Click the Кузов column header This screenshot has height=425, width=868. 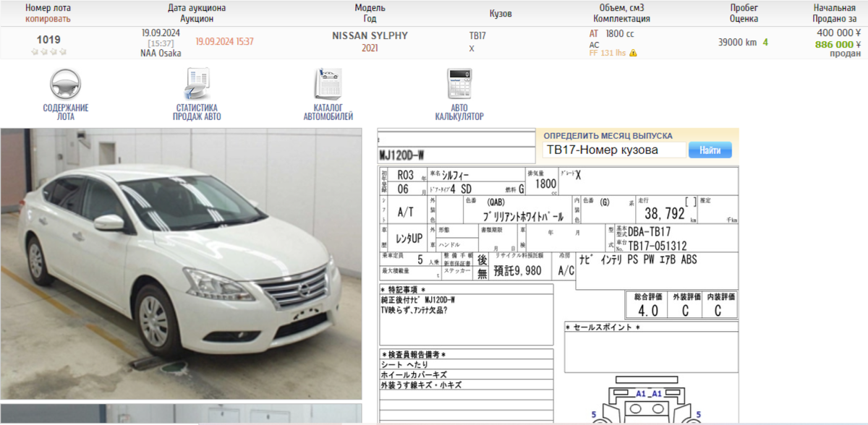coord(501,14)
